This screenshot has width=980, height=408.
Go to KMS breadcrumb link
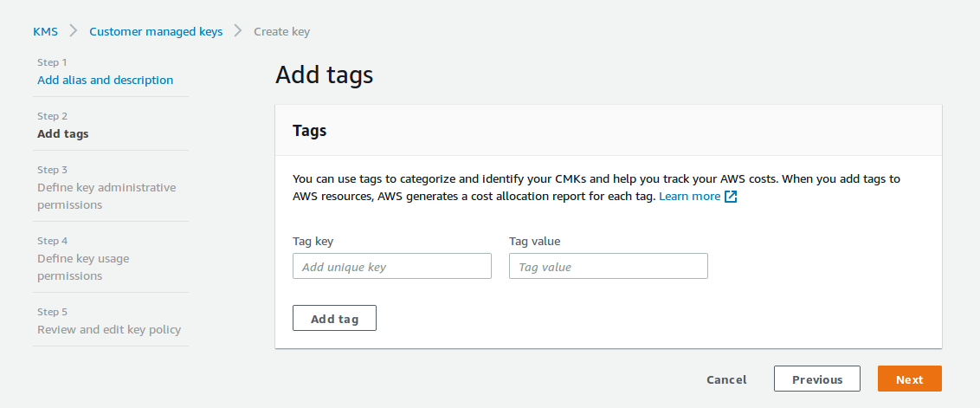45,31
